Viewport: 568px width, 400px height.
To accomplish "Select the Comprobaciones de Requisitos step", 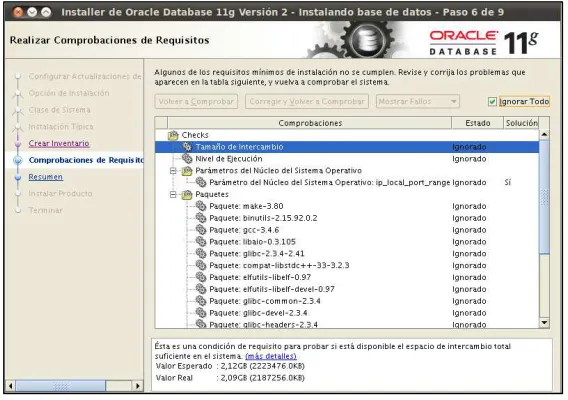I will coord(86,160).
